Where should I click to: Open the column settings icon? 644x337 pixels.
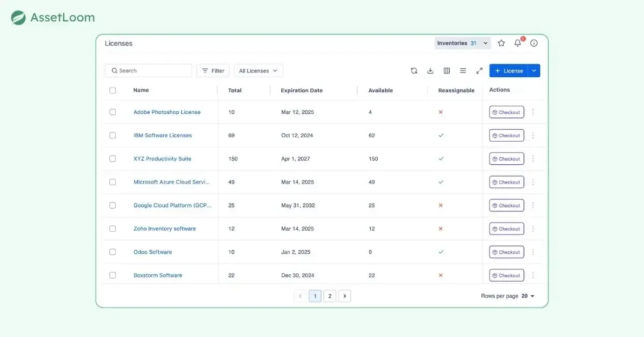(x=447, y=71)
